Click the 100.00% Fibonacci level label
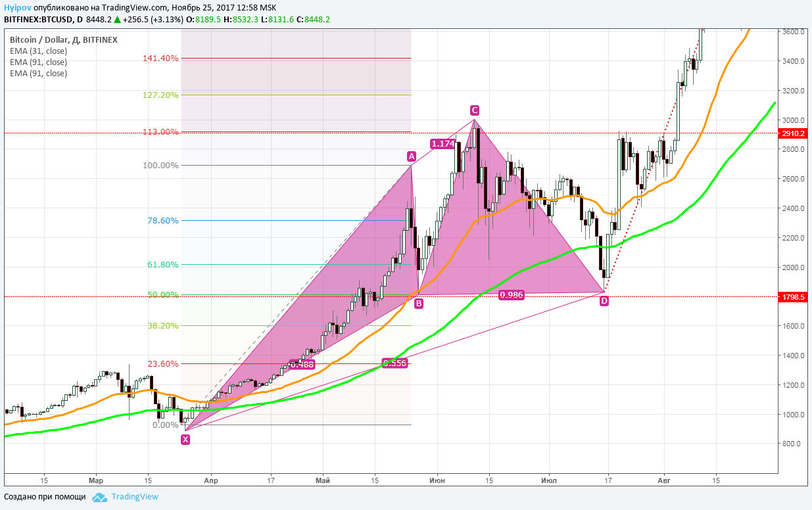The width and height of the screenshot is (812, 510). [x=161, y=165]
